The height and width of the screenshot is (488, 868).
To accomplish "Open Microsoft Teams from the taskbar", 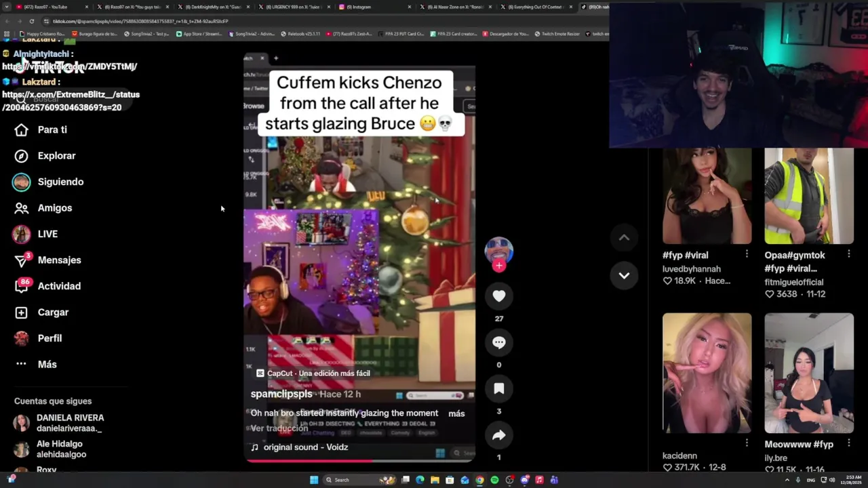I will (x=554, y=480).
